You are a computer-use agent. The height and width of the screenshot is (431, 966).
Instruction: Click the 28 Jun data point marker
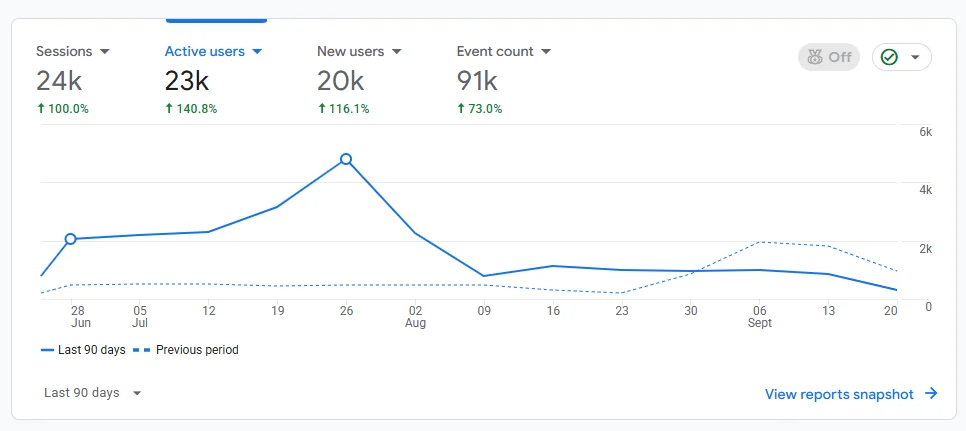point(70,239)
